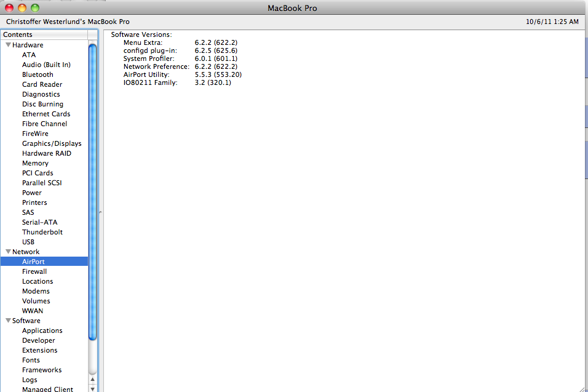588x392 pixels.
Task: Zoom the window with green button
Action: tap(35, 8)
